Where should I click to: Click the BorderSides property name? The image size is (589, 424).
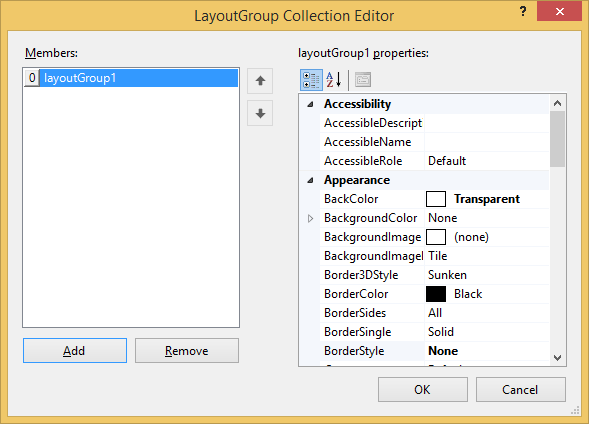click(x=355, y=313)
